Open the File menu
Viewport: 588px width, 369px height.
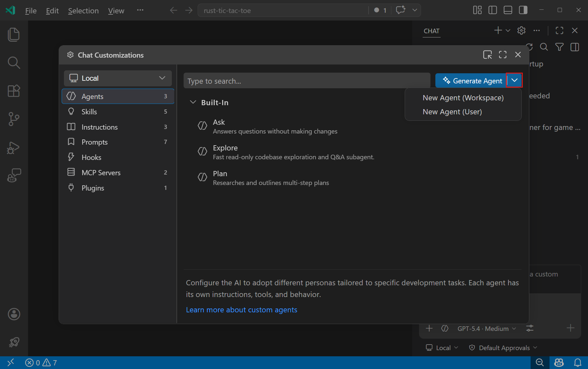[x=30, y=10]
